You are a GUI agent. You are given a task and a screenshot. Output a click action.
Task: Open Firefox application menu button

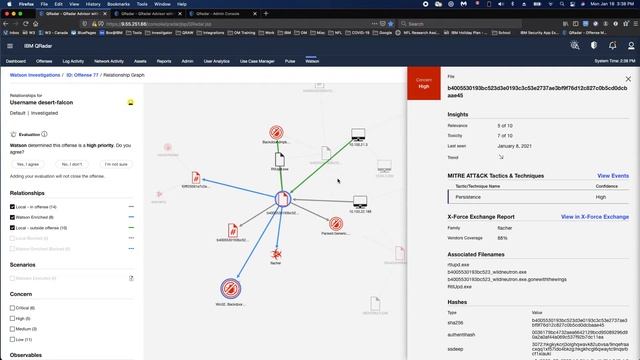636,24
